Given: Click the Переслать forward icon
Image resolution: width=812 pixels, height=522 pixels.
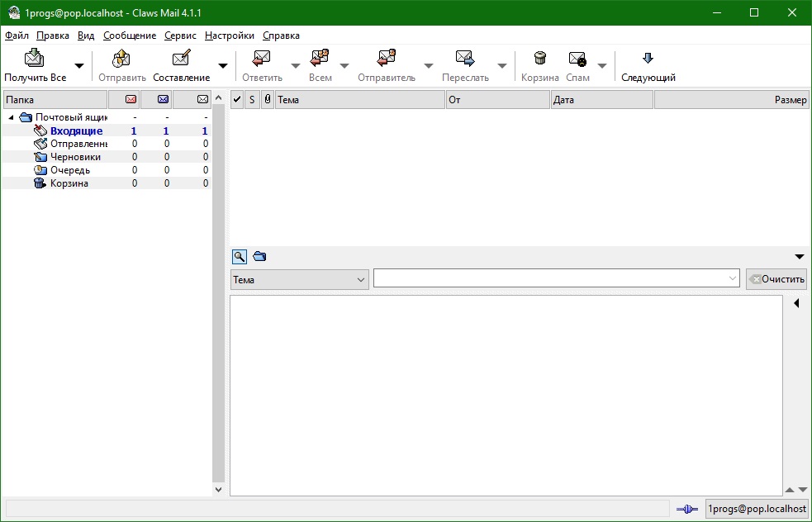Looking at the screenshot, I should pyautogui.click(x=465, y=59).
